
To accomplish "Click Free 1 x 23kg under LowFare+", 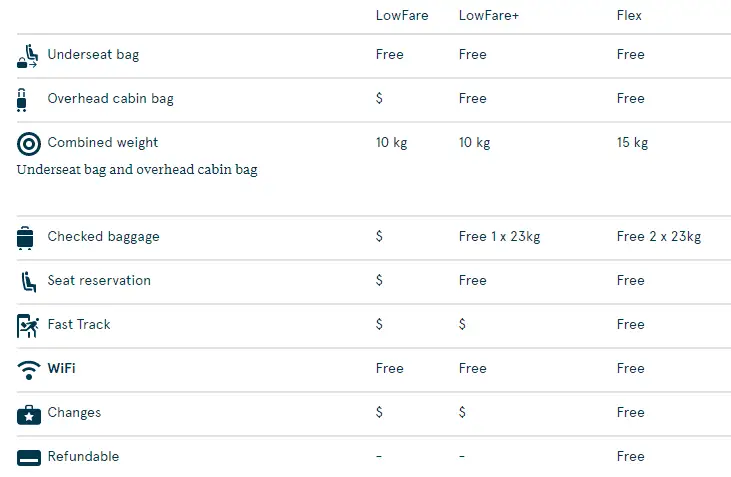I will [499, 236].
